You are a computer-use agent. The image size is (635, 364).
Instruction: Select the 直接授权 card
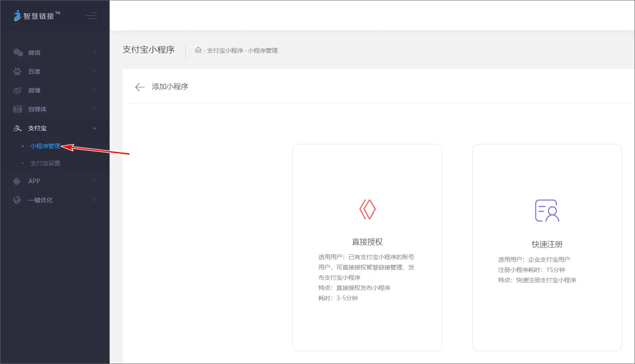pyautogui.click(x=367, y=247)
